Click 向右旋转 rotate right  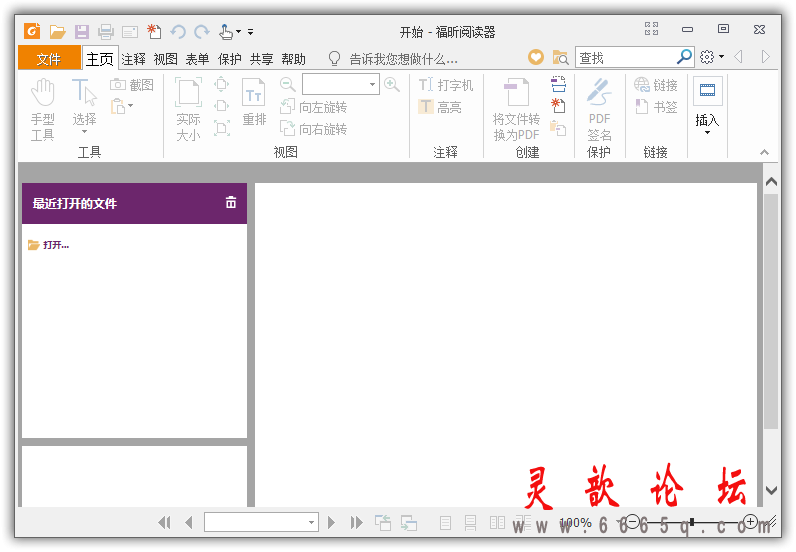(314, 129)
